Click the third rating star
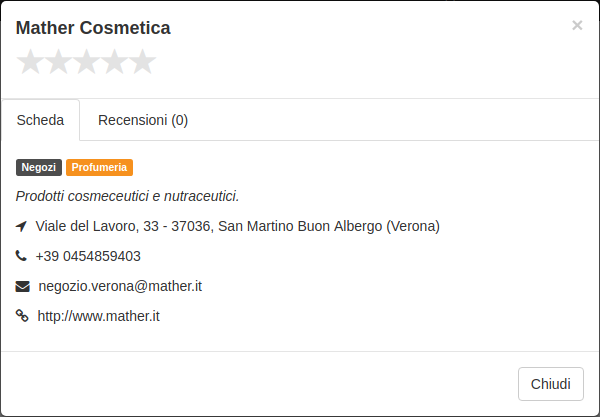The height and width of the screenshot is (417, 600). (x=86, y=61)
